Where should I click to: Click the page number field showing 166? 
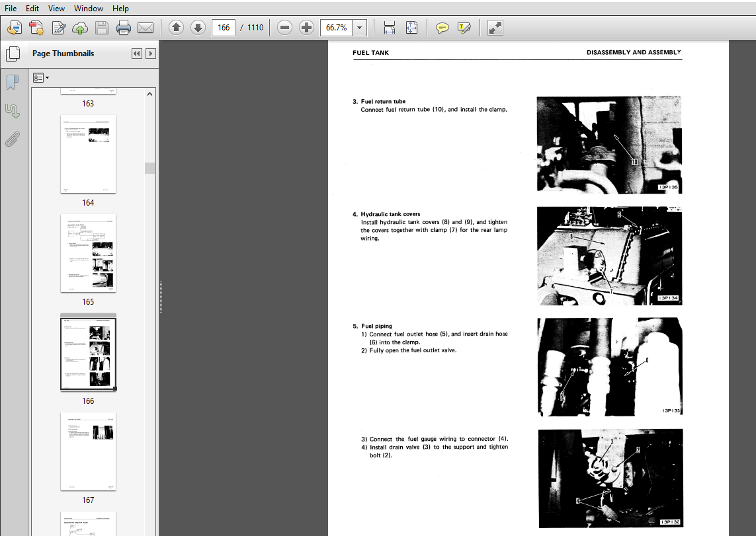click(224, 28)
